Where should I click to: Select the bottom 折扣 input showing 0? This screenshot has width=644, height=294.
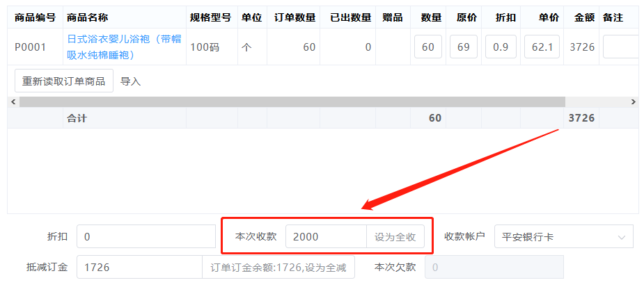click(x=146, y=237)
